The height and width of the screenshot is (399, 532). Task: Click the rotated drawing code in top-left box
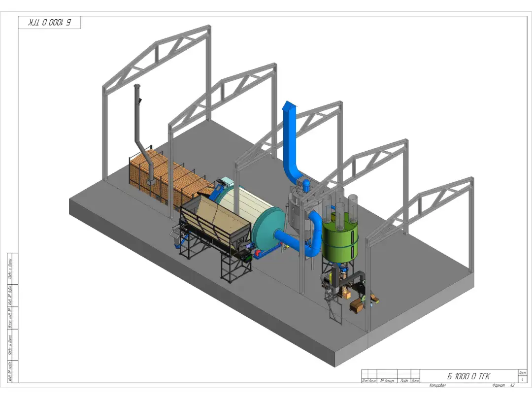tap(49, 23)
